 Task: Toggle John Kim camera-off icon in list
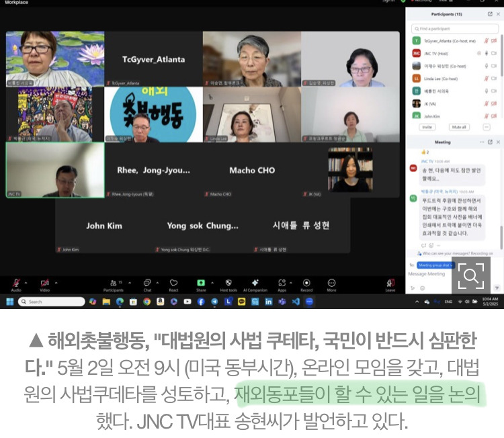click(494, 116)
